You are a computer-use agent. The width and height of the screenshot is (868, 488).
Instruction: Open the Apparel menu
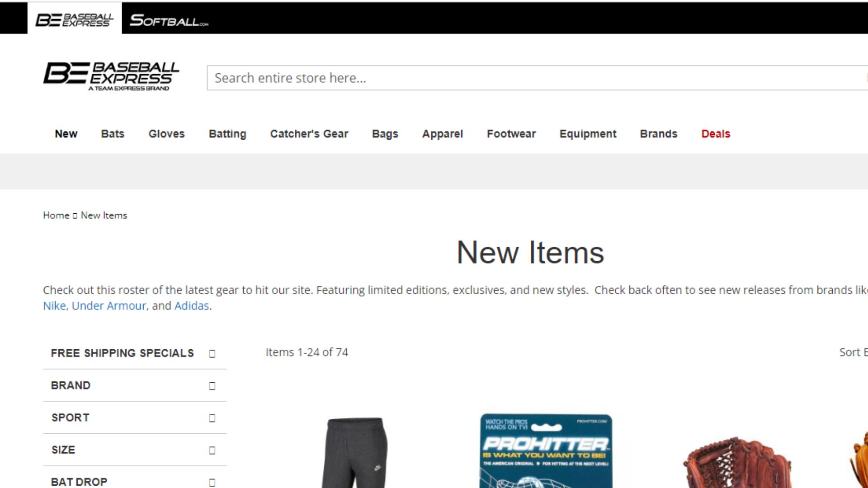(x=443, y=134)
